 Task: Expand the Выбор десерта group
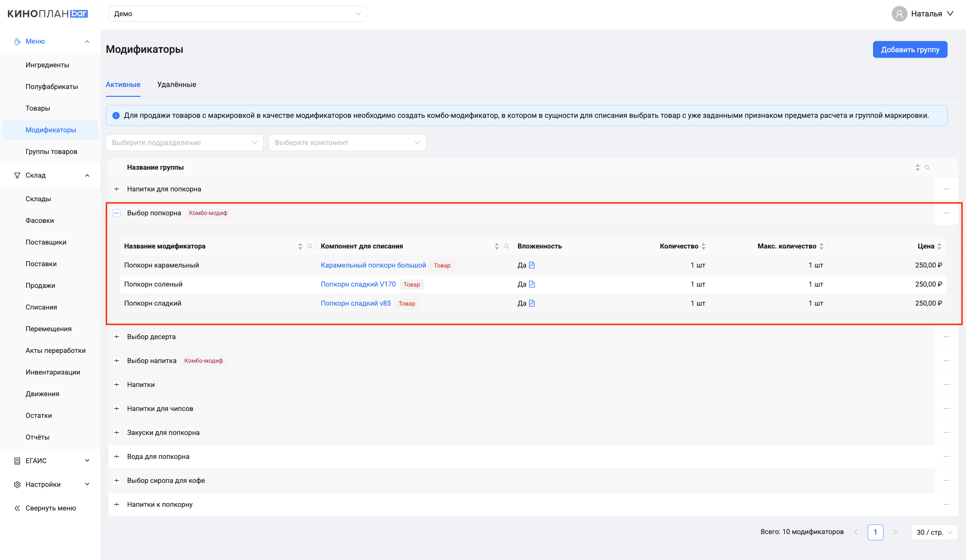117,337
